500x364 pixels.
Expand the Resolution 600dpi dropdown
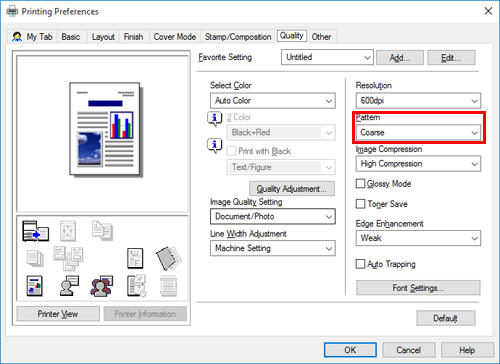tap(418, 100)
